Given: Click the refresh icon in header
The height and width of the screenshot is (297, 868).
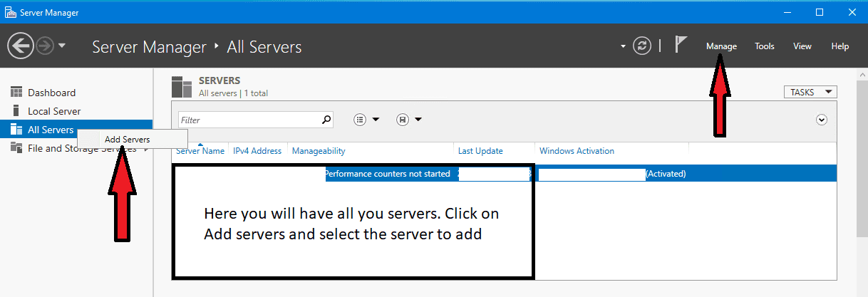Looking at the screenshot, I should (642, 46).
